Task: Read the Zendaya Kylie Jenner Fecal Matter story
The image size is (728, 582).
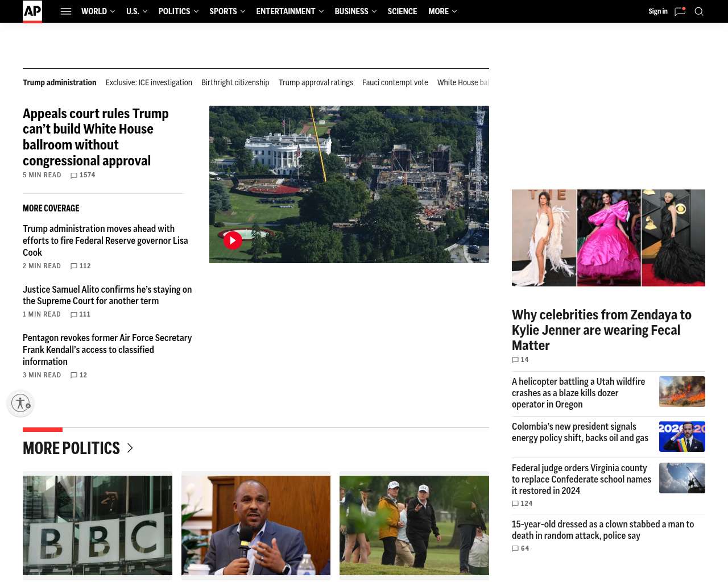Action: (x=602, y=330)
